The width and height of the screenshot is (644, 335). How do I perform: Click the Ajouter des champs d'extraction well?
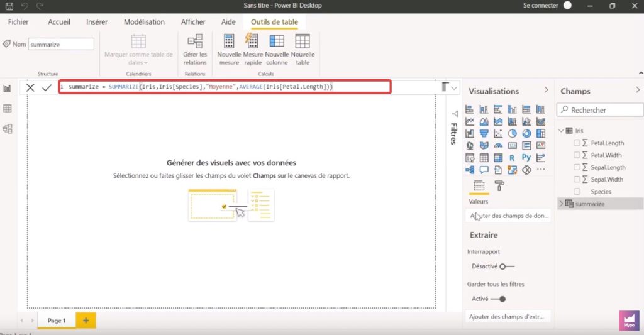coord(508,317)
